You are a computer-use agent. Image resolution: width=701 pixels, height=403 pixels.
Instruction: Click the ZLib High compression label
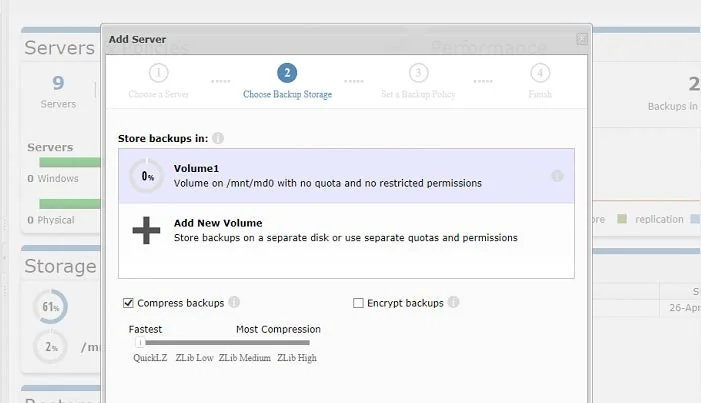point(297,358)
